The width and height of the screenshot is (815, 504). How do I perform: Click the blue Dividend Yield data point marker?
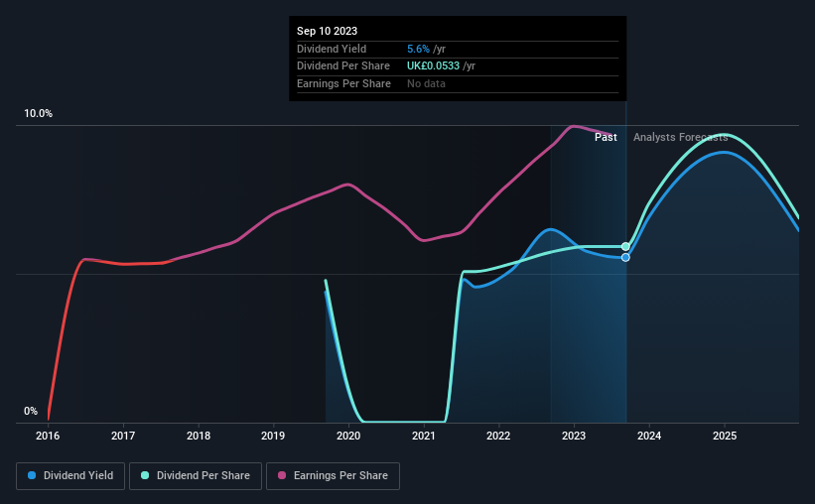point(625,257)
